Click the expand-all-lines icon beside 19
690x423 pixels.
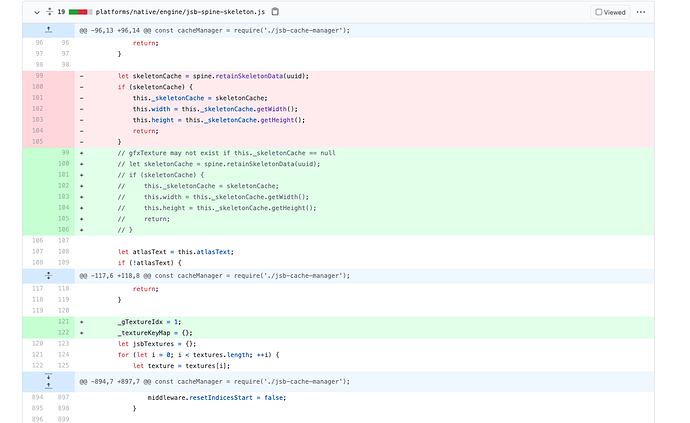coord(49,12)
